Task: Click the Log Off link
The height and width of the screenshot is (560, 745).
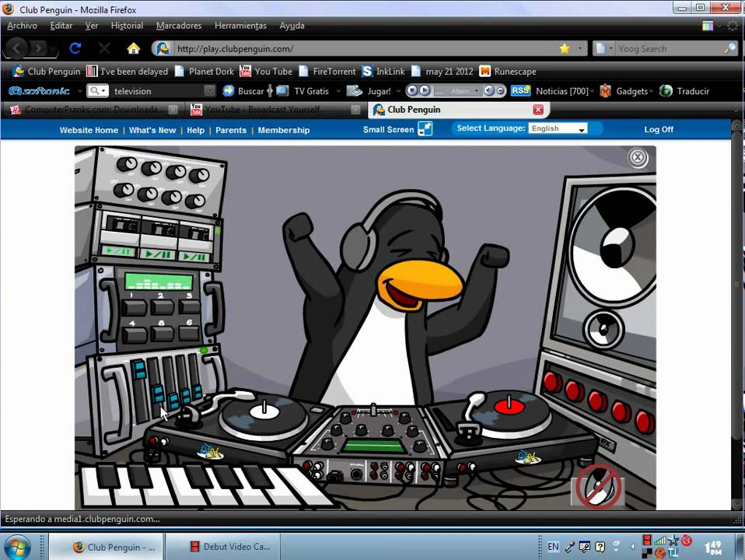Action: pos(659,129)
